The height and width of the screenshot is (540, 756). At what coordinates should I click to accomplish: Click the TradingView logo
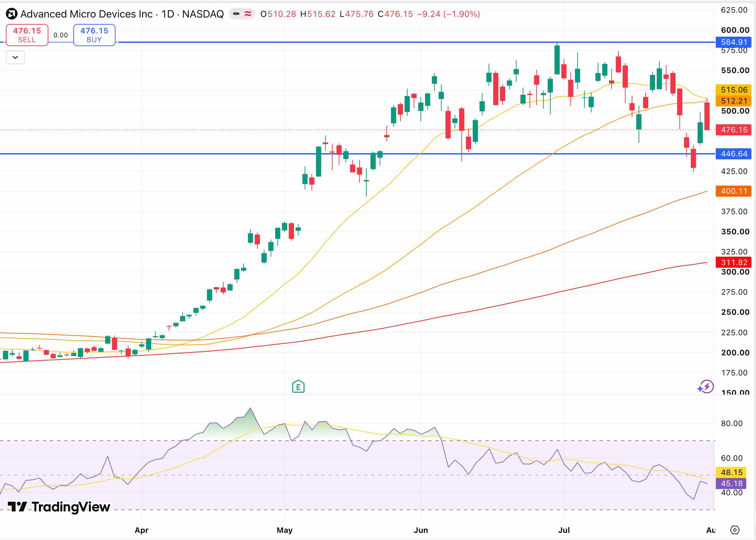click(59, 507)
